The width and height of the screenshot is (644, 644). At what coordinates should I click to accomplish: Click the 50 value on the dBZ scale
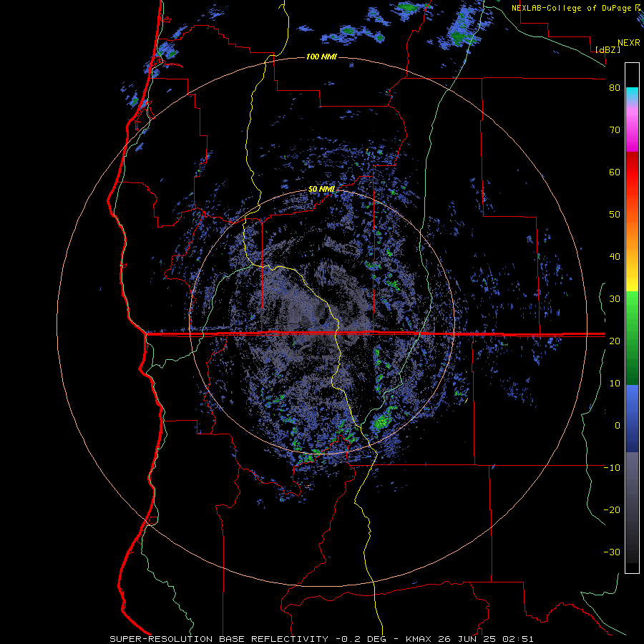tap(615, 215)
